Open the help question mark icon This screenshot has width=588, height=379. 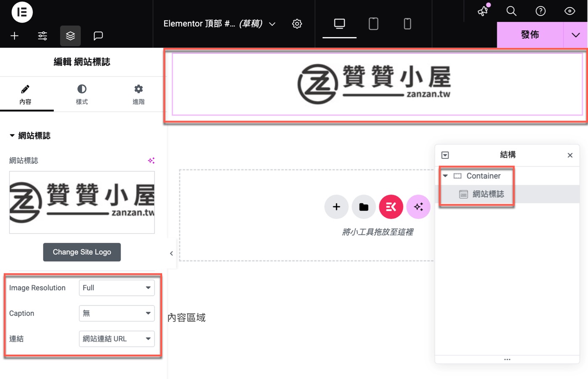pos(541,11)
